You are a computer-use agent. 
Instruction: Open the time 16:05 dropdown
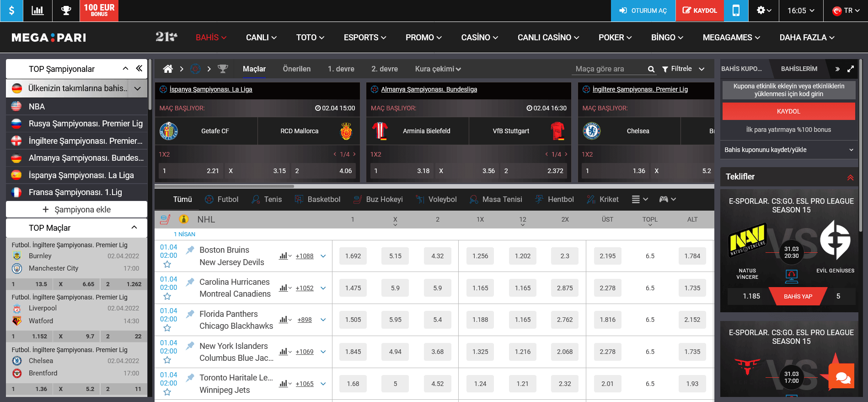[x=801, y=11]
